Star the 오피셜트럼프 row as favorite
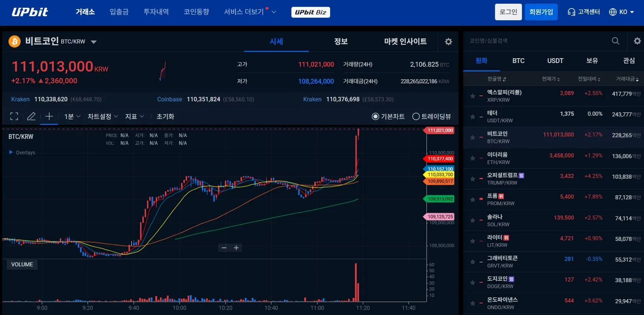 point(472,179)
